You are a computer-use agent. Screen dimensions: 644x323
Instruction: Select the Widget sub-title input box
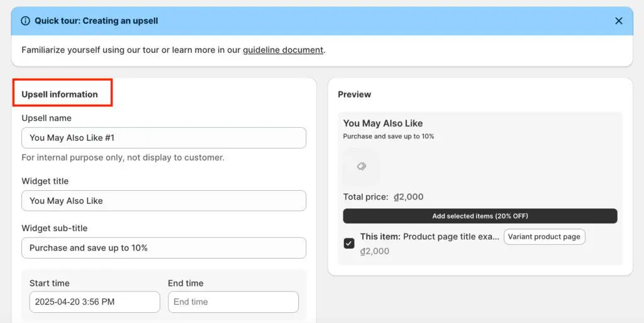(164, 248)
